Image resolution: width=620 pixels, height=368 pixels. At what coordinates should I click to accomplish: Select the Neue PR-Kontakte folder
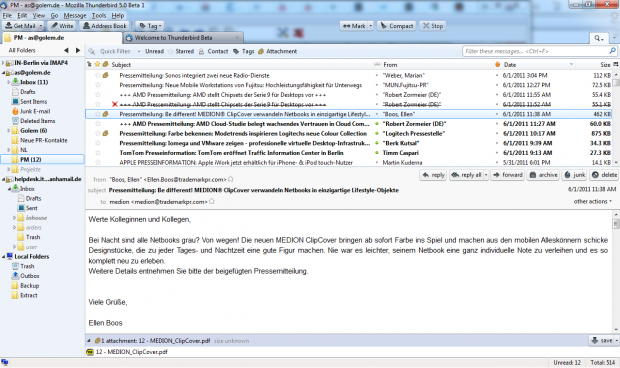click(43, 140)
